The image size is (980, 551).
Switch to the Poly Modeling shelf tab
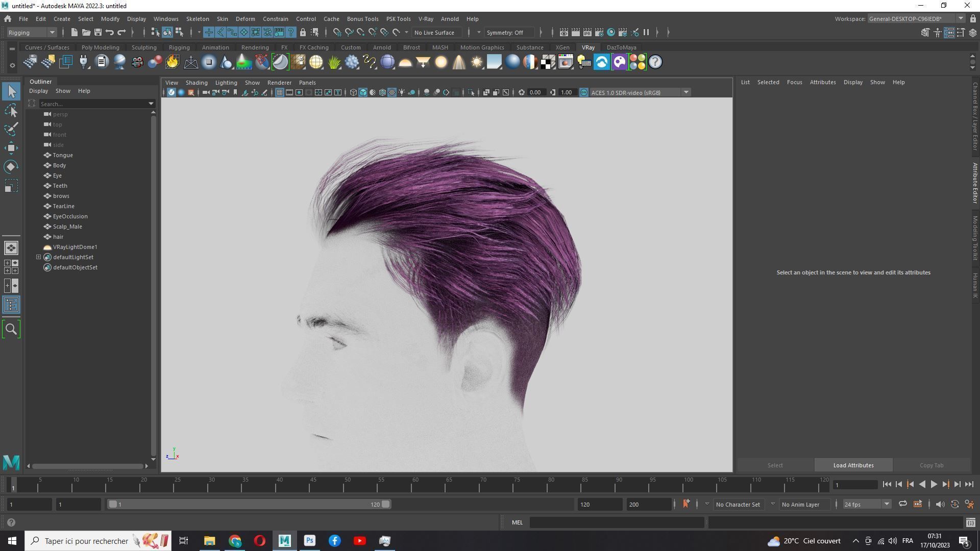coord(100,47)
